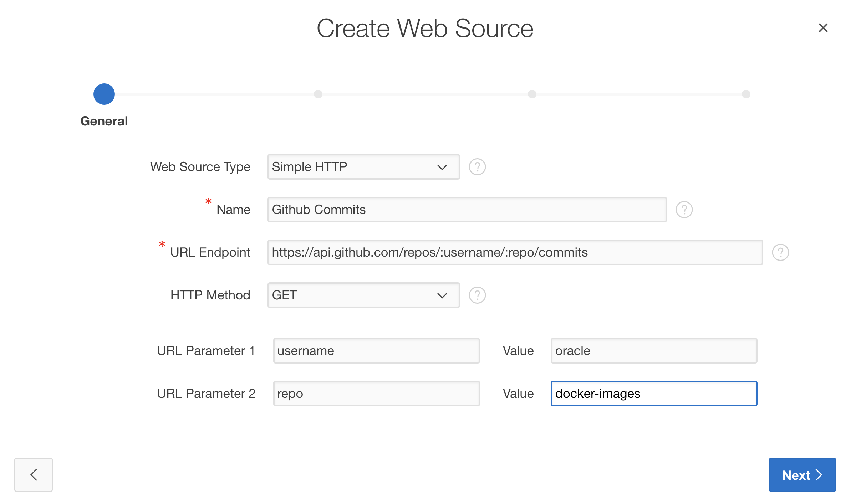Jump to the last wizard step dot

(x=746, y=94)
